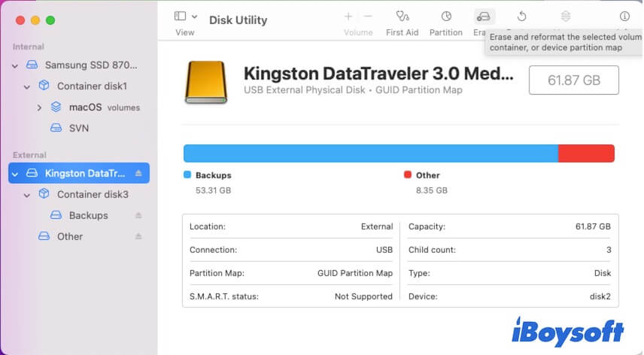Click the red Other legend swatch

point(408,174)
